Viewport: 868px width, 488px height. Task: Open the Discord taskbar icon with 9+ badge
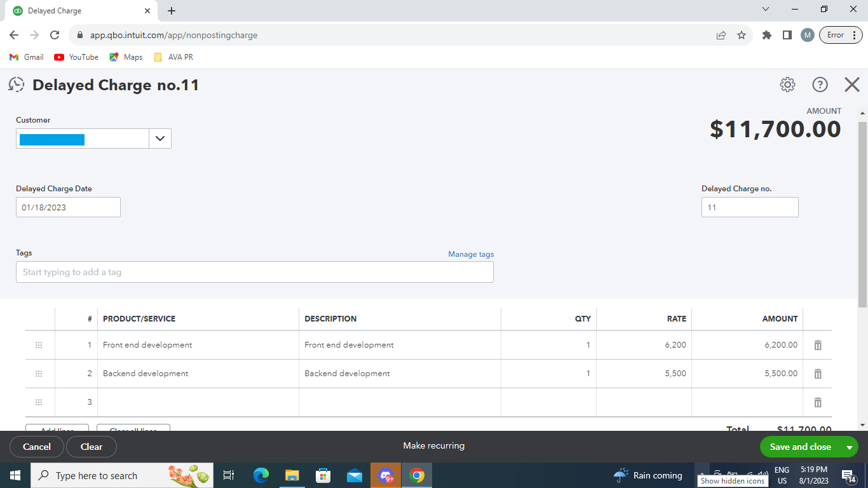pos(386,475)
